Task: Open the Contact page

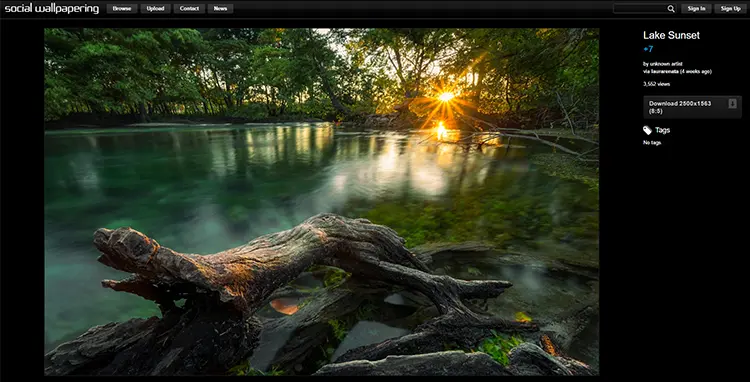Action: coord(189,9)
